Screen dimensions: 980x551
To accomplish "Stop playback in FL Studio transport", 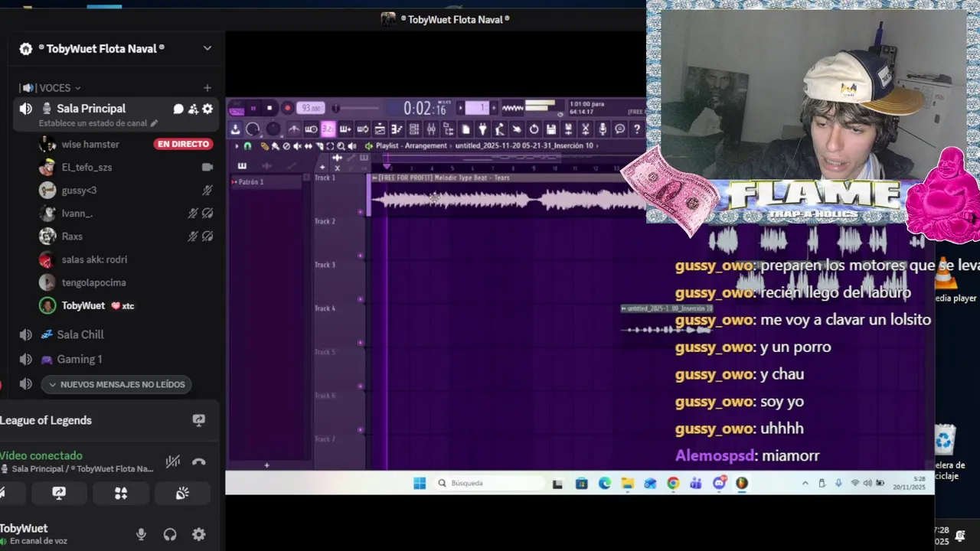I will point(269,108).
